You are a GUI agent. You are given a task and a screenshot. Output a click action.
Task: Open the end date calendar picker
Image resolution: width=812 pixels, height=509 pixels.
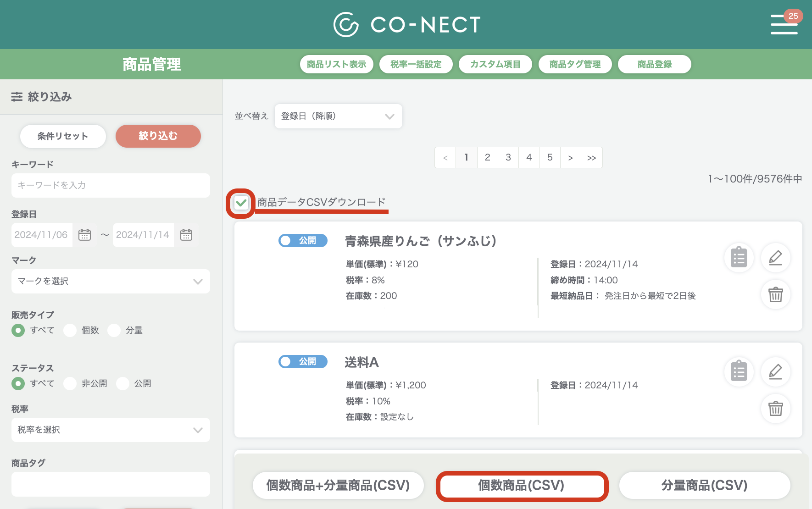[186, 235]
